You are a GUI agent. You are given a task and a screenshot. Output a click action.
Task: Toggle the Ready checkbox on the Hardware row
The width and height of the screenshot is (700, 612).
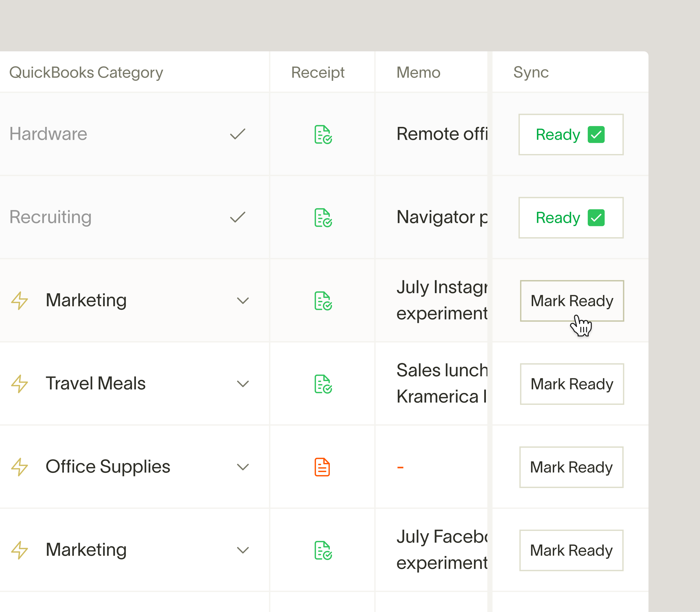click(x=596, y=134)
